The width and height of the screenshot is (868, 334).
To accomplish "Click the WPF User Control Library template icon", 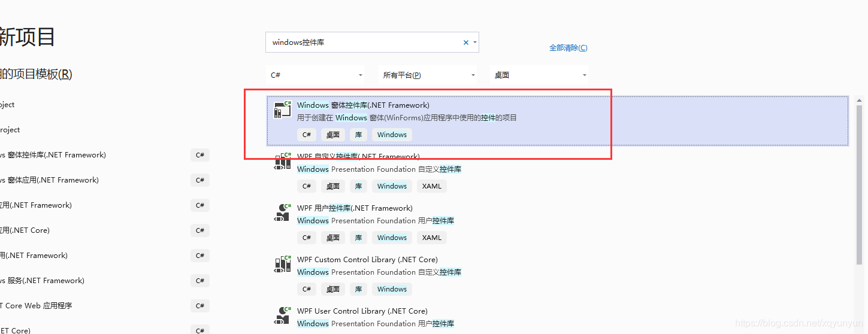I will (x=282, y=315).
